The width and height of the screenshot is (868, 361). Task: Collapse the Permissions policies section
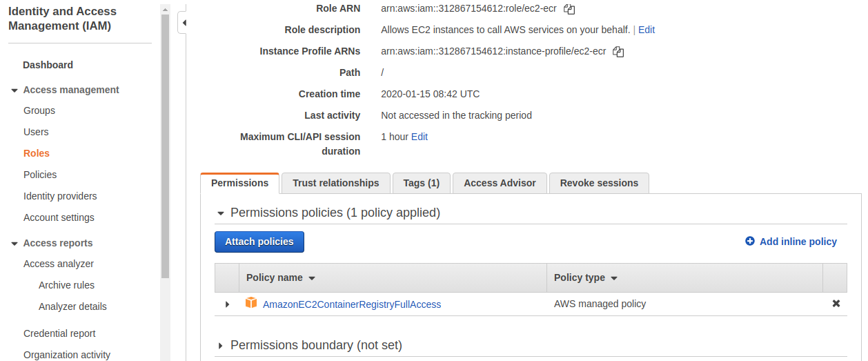click(x=221, y=213)
